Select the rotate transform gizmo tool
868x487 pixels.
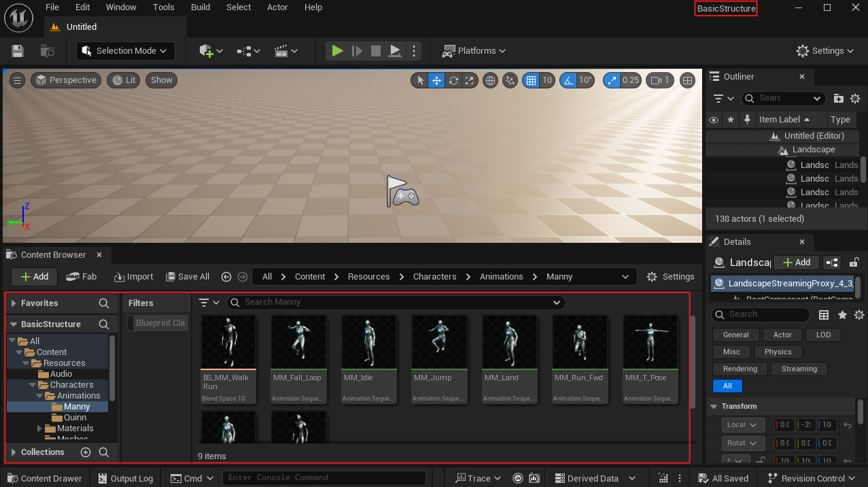[x=453, y=80]
